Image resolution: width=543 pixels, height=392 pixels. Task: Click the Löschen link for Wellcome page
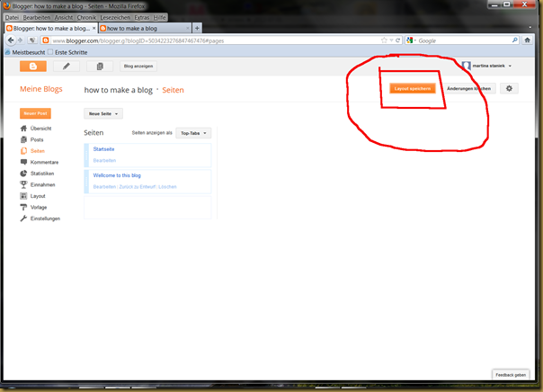pyautogui.click(x=167, y=187)
